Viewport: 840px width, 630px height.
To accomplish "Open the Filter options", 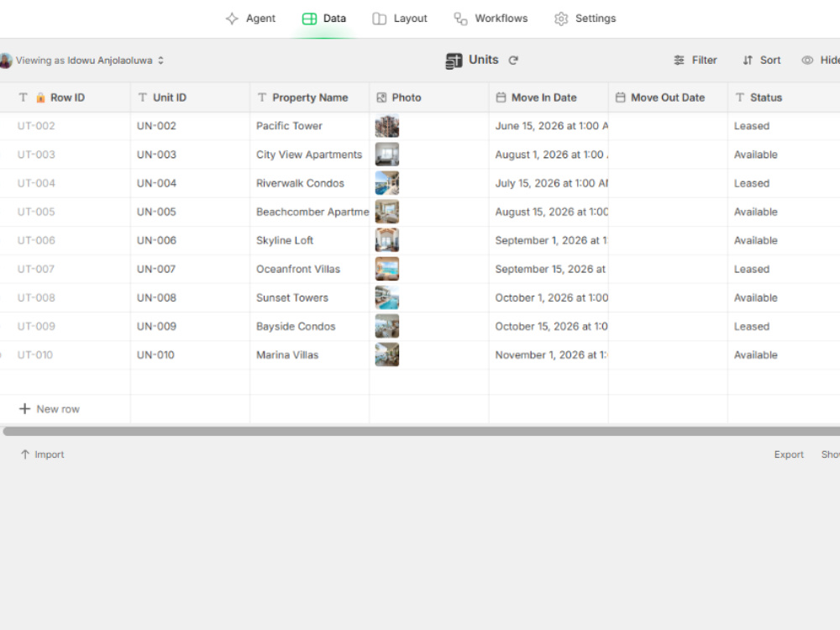I will tap(695, 60).
